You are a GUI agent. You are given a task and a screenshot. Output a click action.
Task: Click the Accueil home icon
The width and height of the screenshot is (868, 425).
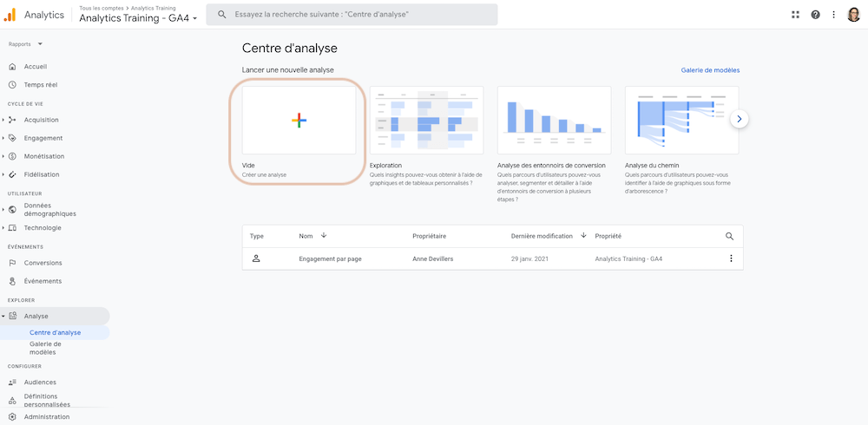point(13,67)
